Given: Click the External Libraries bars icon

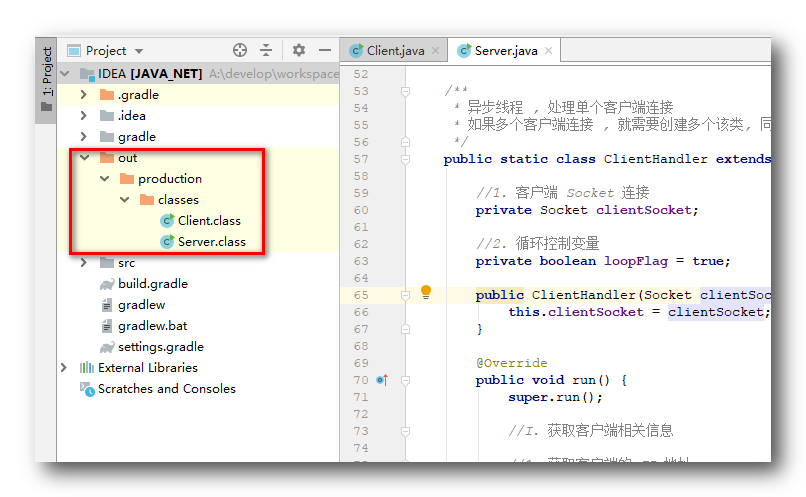Looking at the screenshot, I should pos(87,367).
